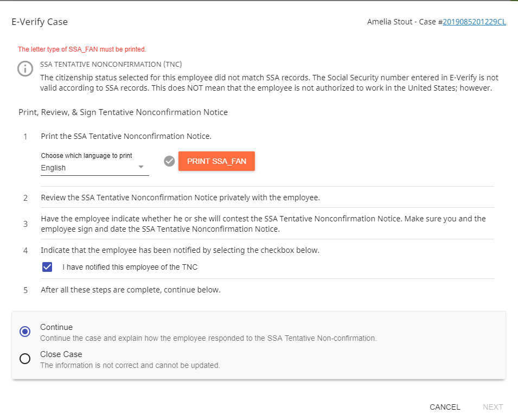The width and height of the screenshot is (518, 420).
Task: Select the Continue radio option
Action: click(x=25, y=332)
